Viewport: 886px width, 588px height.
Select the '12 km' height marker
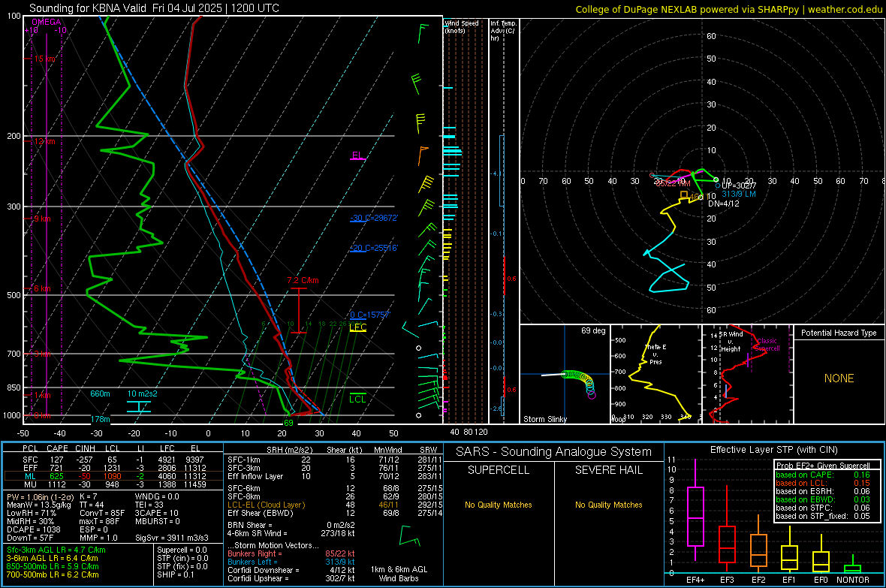pos(44,141)
